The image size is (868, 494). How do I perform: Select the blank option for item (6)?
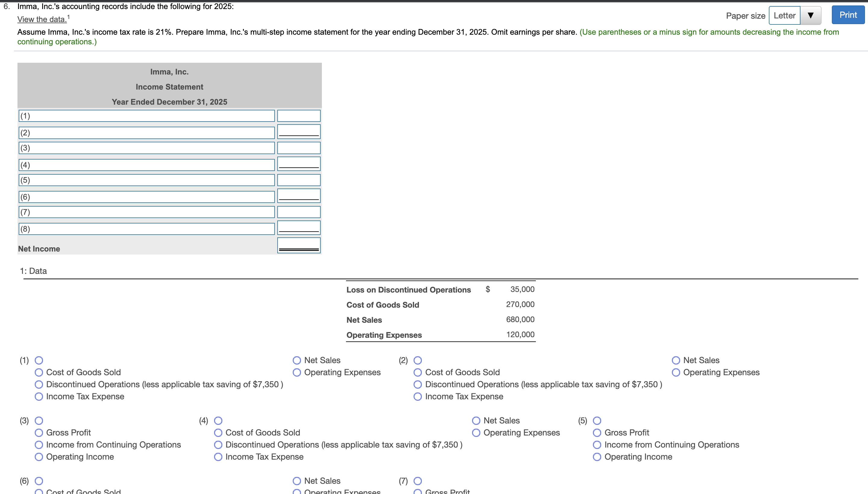click(39, 481)
